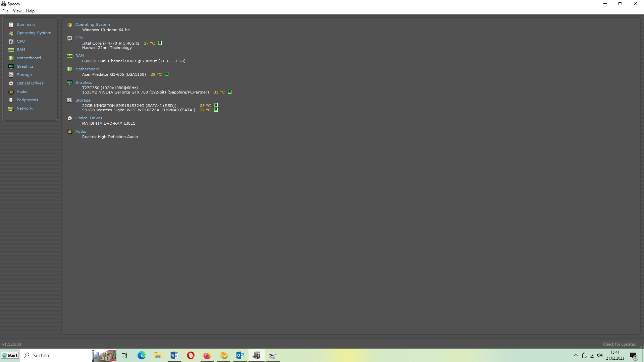Click the Graphics monitor icon in sidebar
This screenshot has height=362, width=644.
pos(11,67)
